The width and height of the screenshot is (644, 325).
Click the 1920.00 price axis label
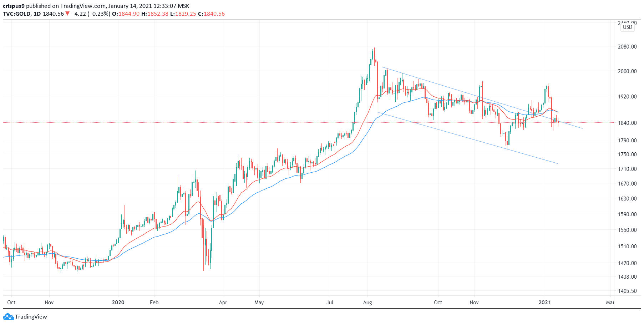pos(627,97)
